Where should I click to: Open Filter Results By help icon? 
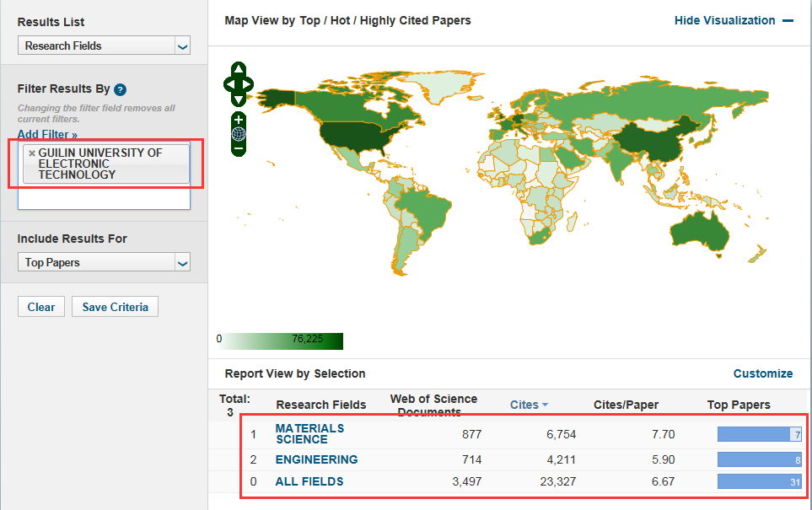tap(120, 89)
